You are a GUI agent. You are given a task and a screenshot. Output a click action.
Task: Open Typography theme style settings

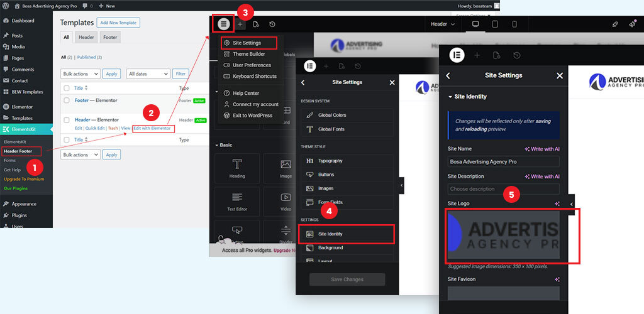pyautogui.click(x=347, y=161)
